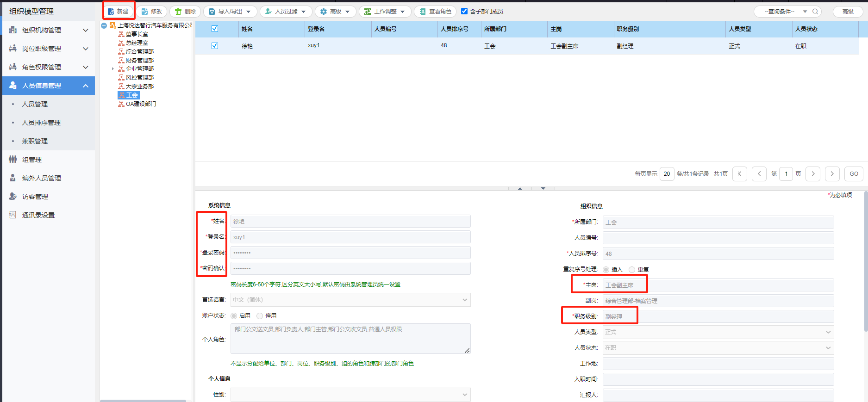Image resolution: width=868 pixels, height=402 pixels.
Task: Click the GO pagination button
Action: click(x=854, y=174)
